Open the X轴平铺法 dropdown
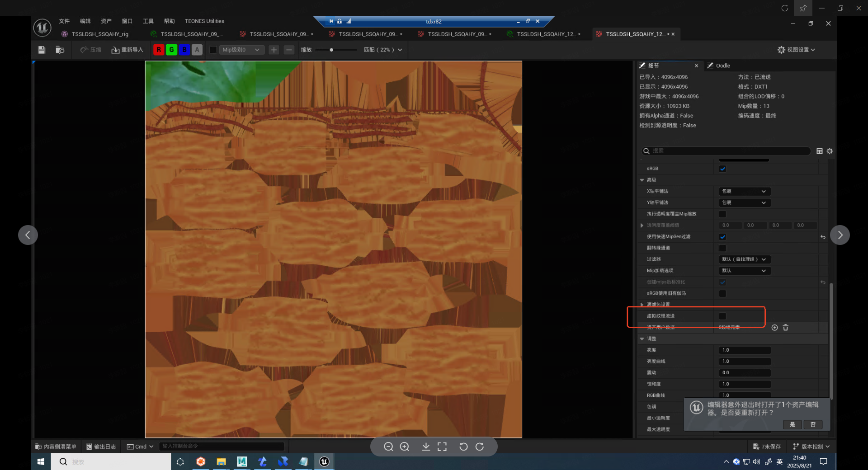This screenshot has width=868, height=470. click(744, 191)
